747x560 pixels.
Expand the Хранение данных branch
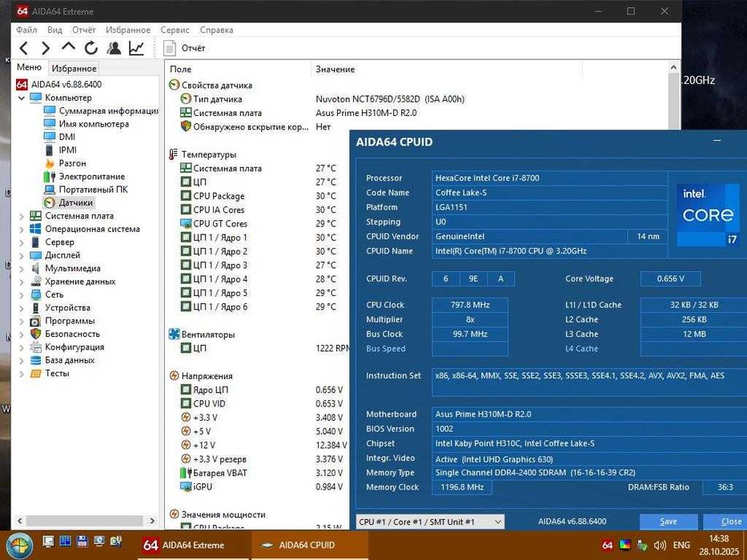click(22, 282)
